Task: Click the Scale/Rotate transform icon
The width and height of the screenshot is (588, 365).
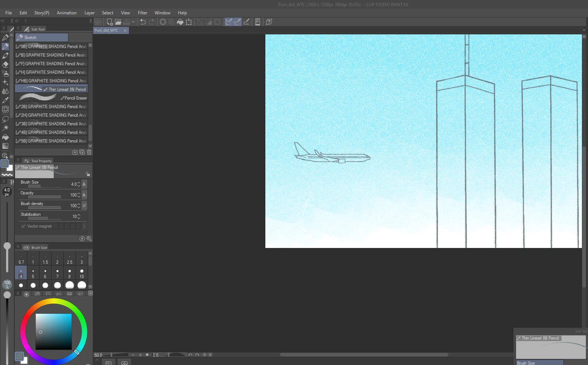Action: click(189, 22)
